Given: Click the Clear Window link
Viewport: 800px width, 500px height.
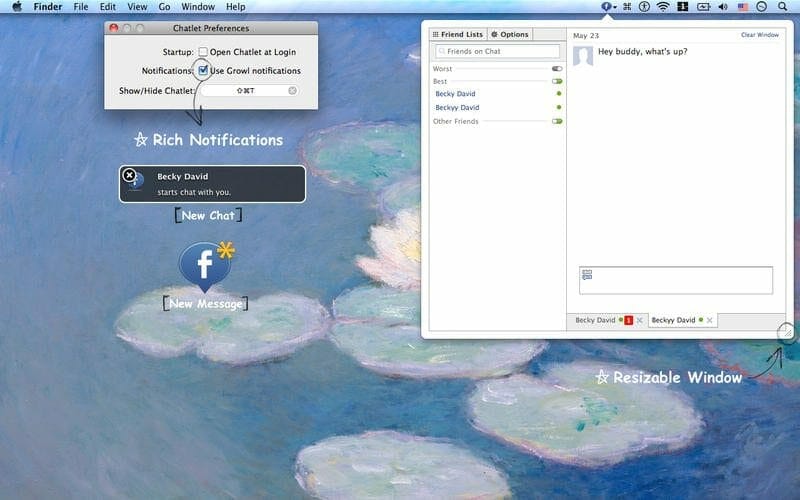Looking at the screenshot, I should pos(759,35).
